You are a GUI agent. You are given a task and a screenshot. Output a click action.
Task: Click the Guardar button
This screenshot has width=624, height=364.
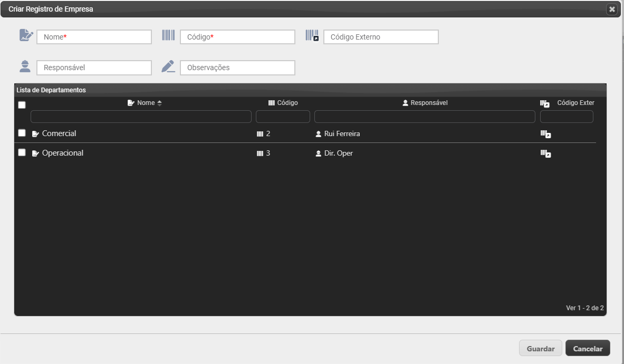pyautogui.click(x=541, y=348)
